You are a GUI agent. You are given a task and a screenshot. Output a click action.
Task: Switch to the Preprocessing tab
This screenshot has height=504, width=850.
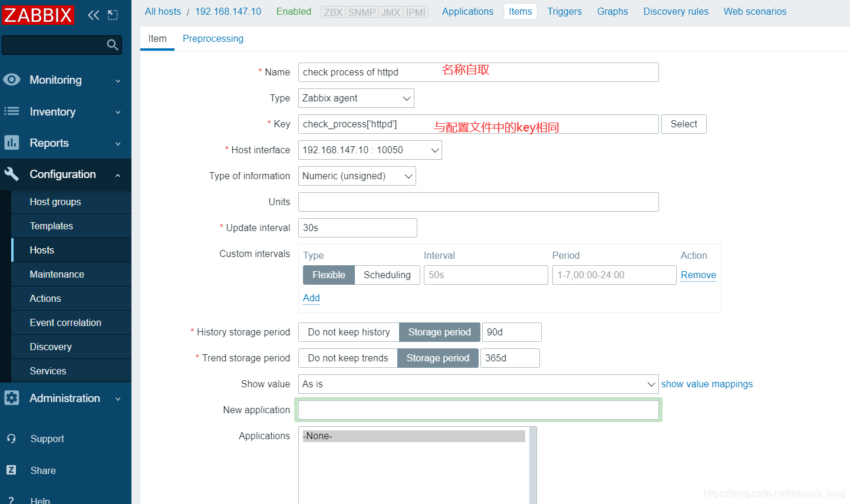click(213, 38)
